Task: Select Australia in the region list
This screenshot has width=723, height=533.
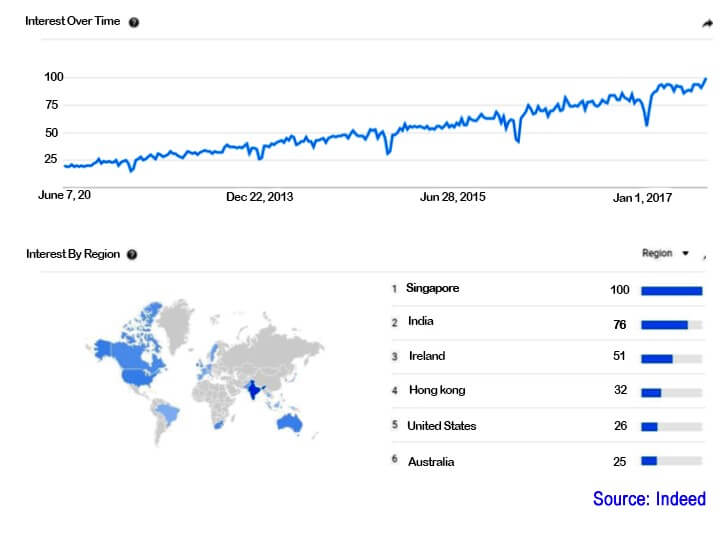Action: [x=431, y=462]
